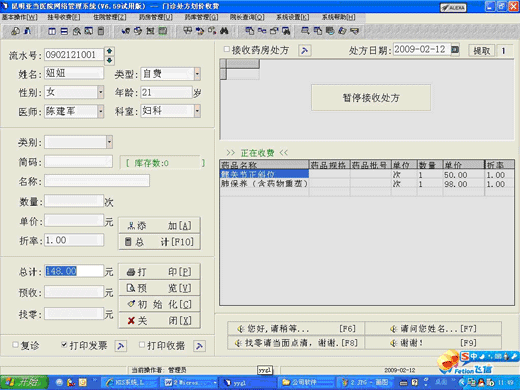
Task: Click the Sogou IME 'S' icon
Action: click(465, 356)
